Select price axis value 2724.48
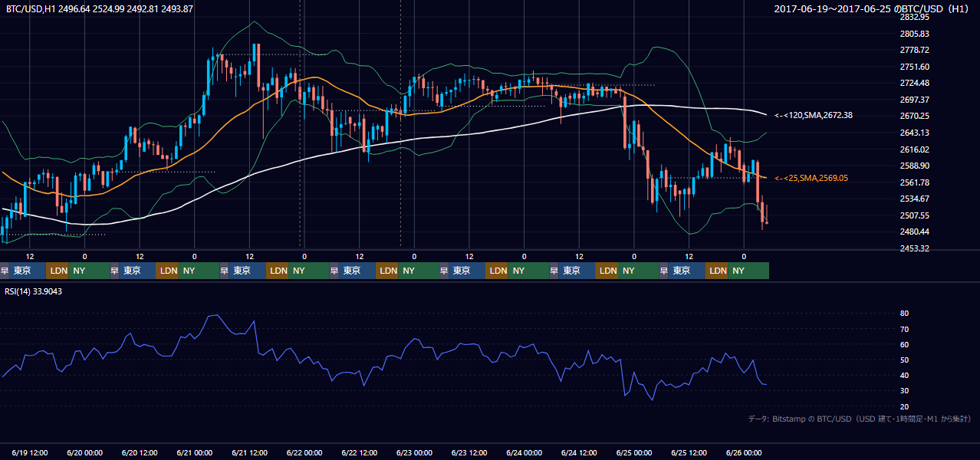 click(914, 83)
